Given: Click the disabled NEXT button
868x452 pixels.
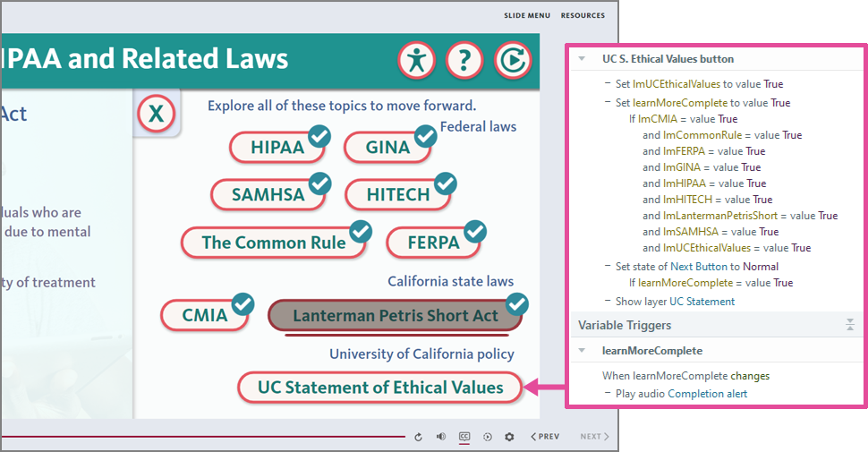Looking at the screenshot, I should click(594, 437).
